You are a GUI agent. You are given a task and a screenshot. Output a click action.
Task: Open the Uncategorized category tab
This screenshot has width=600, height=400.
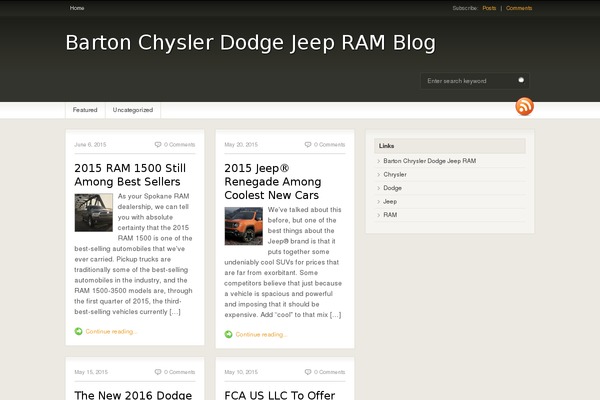(133, 110)
